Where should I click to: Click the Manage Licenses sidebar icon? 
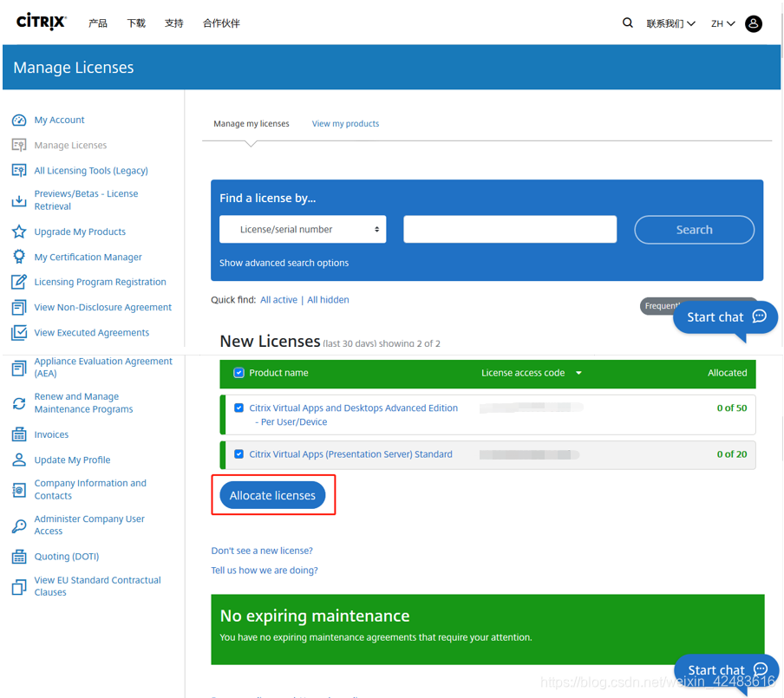(19, 145)
